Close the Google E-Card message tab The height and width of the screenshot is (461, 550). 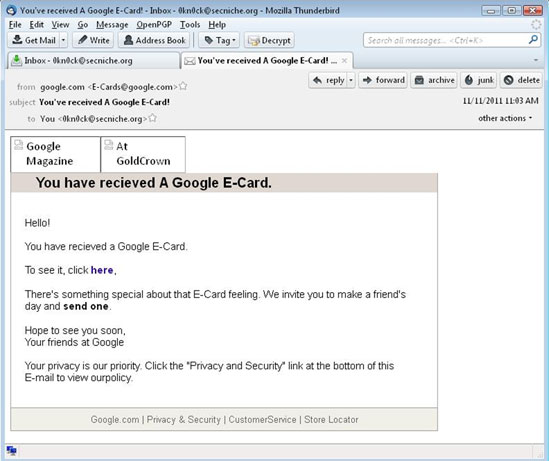pos(344,61)
